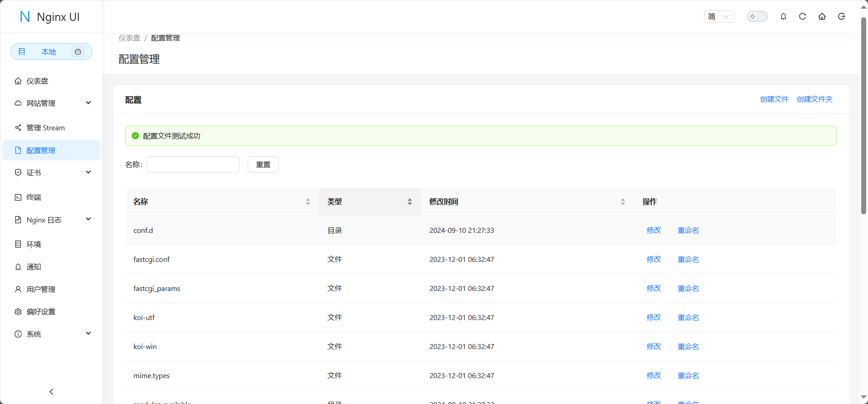Open dashboard icon beside local node label
This screenshot has width=868, height=404.
[78, 52]
